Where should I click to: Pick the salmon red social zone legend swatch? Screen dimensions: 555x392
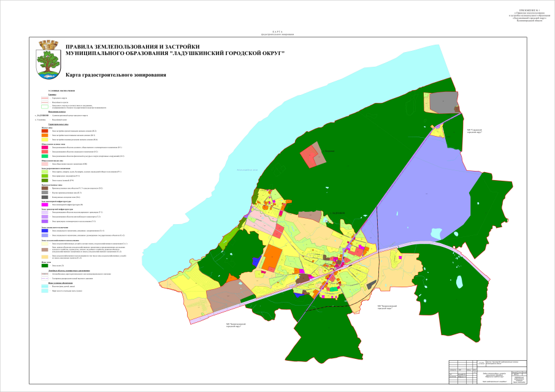pyautogui.click(x=45, y=152)
